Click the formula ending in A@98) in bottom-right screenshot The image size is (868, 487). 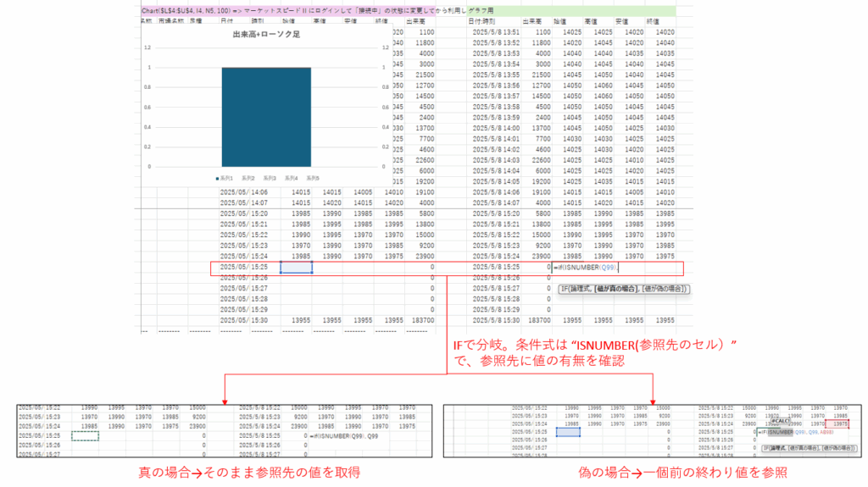pyautogui.click(x=795, y=432)
